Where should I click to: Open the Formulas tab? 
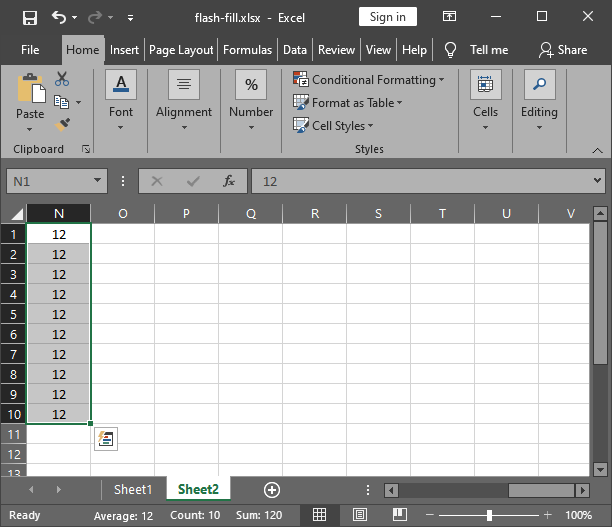(247, 50)
